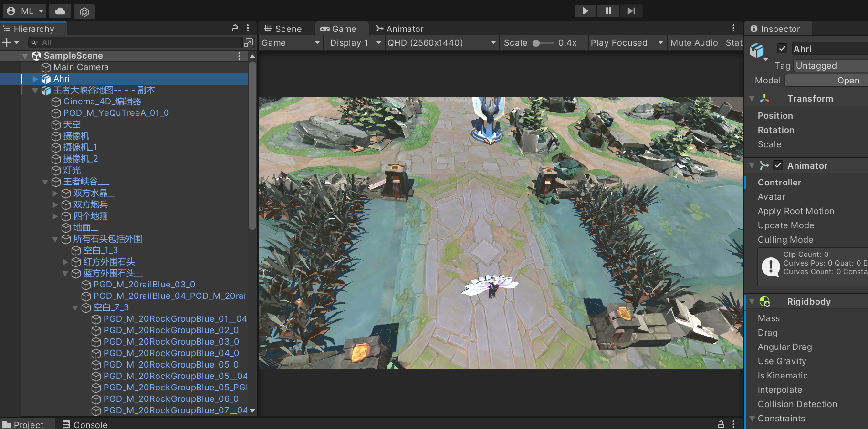Expand the 双方水晶__ node
The image size is (868, 429).
(x=55, y=193)
